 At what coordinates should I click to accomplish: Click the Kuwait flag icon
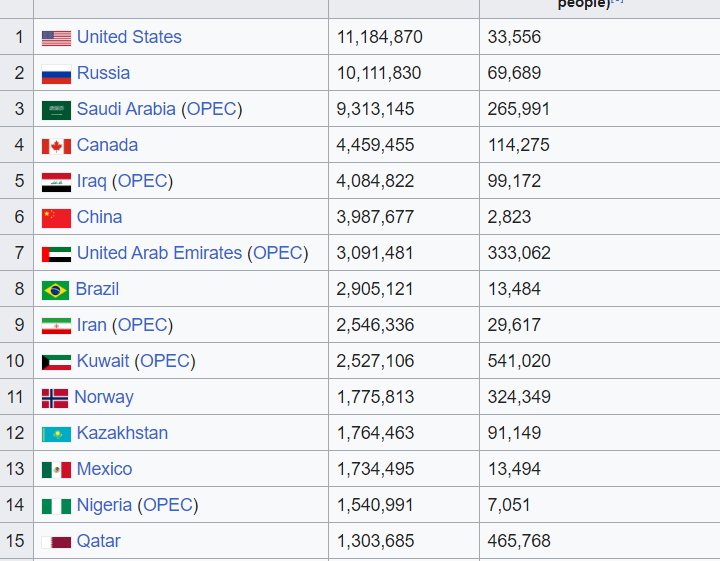[x=56, y=362]
